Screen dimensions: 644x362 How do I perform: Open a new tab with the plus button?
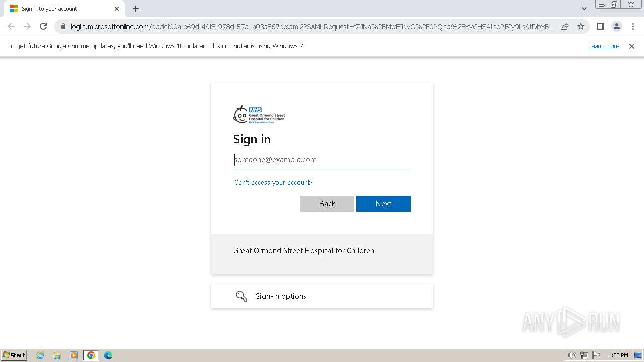136,9
